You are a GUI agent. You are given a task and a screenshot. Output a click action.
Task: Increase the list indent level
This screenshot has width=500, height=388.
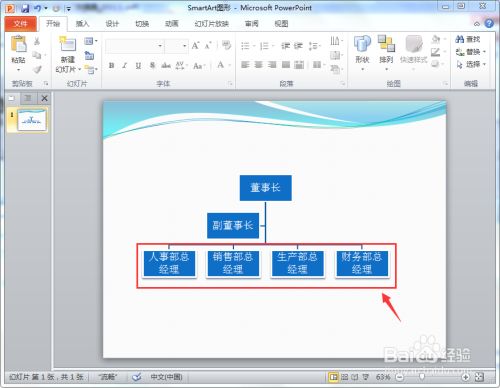click(298, 46)
